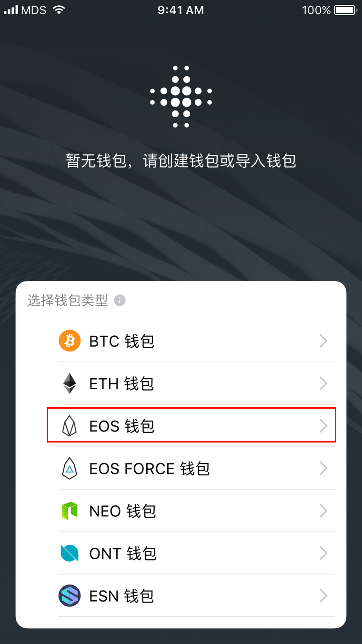This screenshot has height=644, width=362.
Task: Open the EOS 钱包 option
Action: pyautogui.click(x=191, y=426)
